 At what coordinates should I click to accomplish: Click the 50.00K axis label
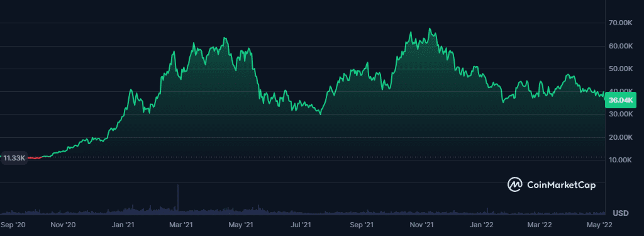pyautogui.click(x=619, y=69)
